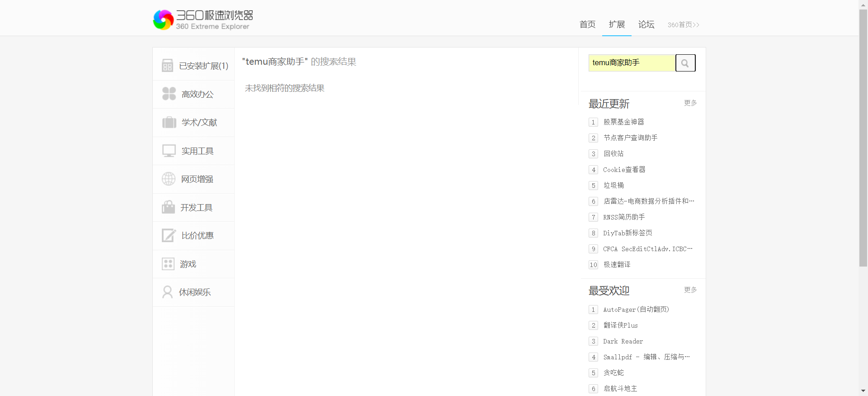Click the 休闲娱乐 person icon
The image size is (868, 396).
[x=167, y=292]
